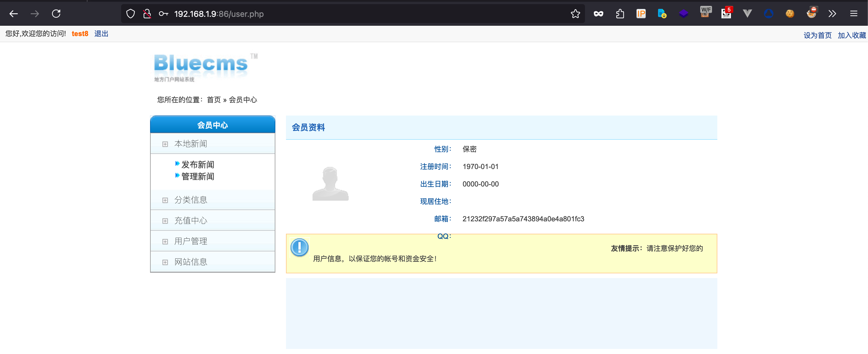Open the 用户管理 menu heading
The height and width of the screenshot is (354, 868).
point(191,241)
